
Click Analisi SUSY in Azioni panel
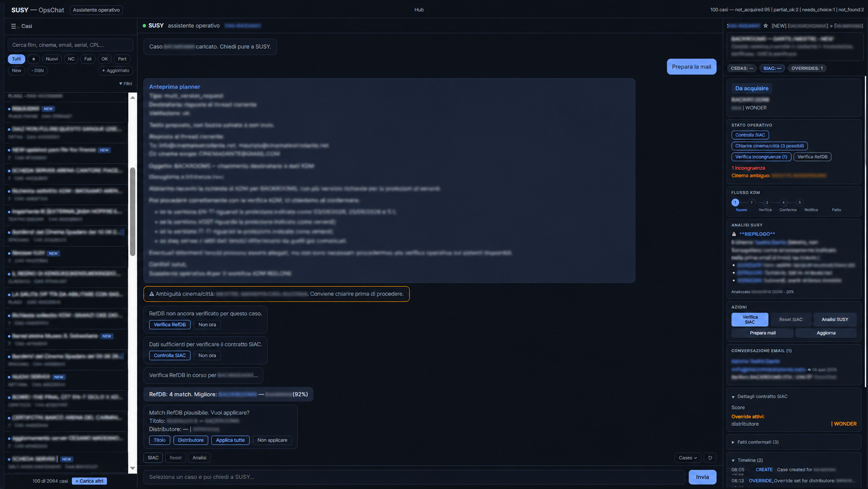(x=835, y=320)
